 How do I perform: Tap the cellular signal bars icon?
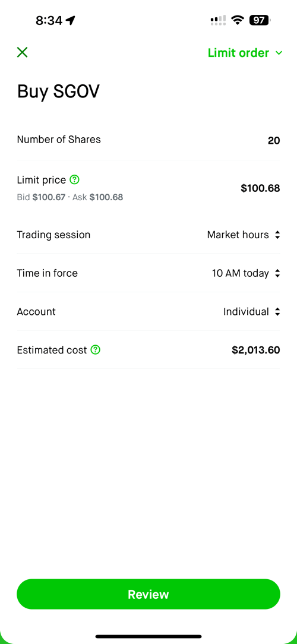218,20
